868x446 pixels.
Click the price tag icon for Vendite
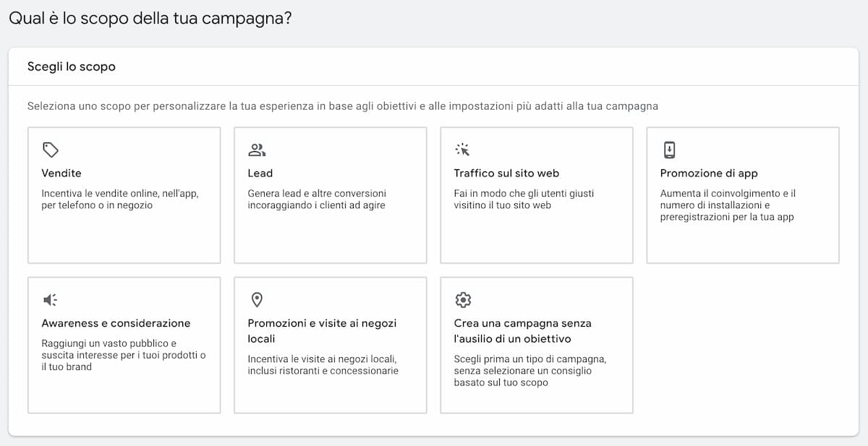[50, 150]
